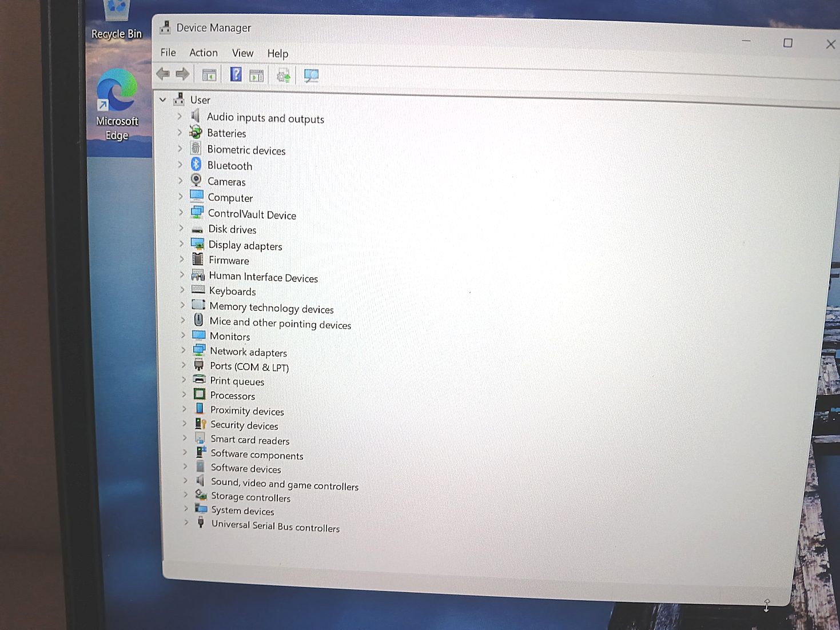Click the Audio inputs and outputs speaker icon

195,116
